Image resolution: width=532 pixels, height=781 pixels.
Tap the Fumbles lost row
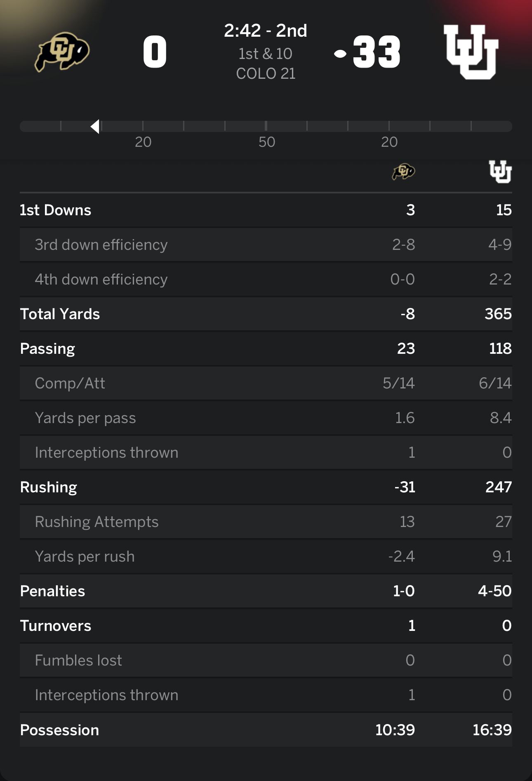266,660
